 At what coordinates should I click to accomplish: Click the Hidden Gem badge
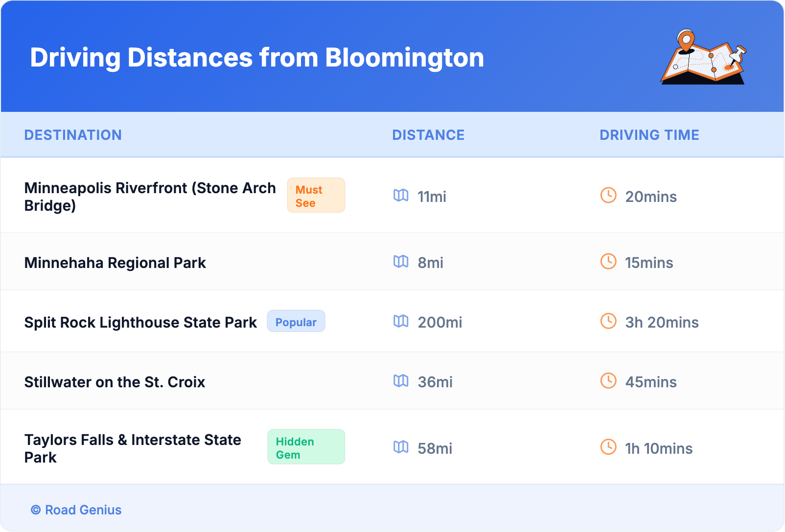click(x=306, y=447)
